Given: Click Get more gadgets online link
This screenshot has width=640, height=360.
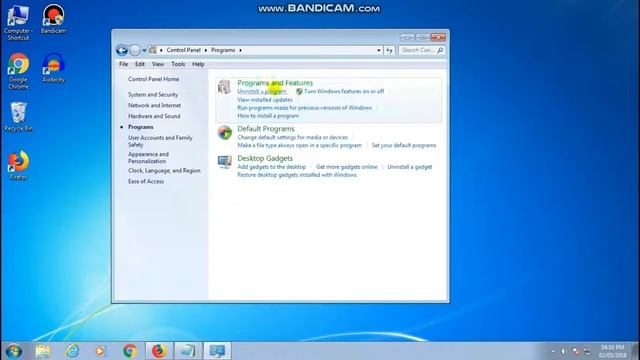Looking at the screenshot, I should tap(347, 167).
